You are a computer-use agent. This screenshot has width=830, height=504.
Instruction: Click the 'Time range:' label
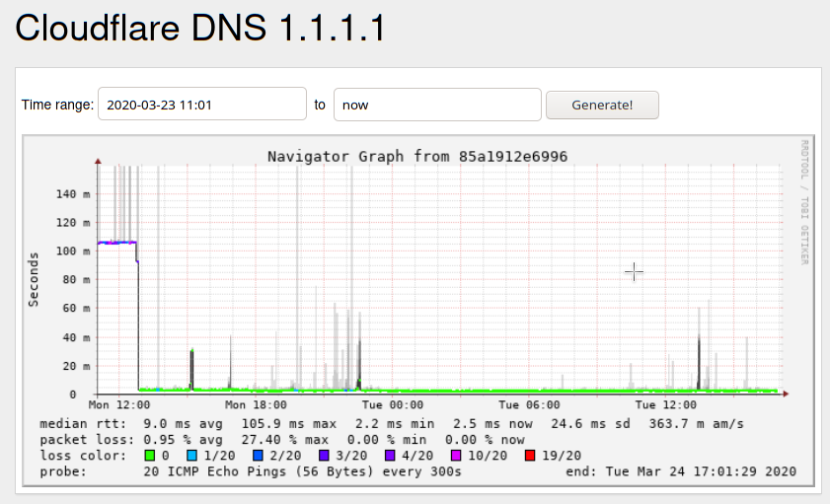57,105
